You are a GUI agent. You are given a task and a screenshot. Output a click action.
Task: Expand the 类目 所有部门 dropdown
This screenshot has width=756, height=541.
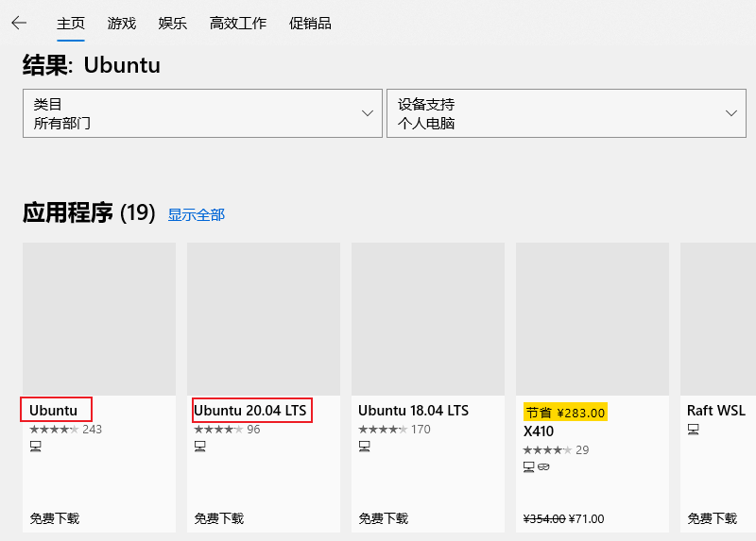point(202,113)
